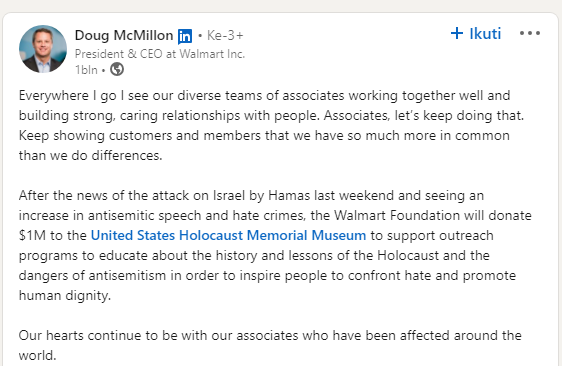The image size is (562, 366).
Task: Click the 'After the news of the attack' line
Action: (251, 195)
